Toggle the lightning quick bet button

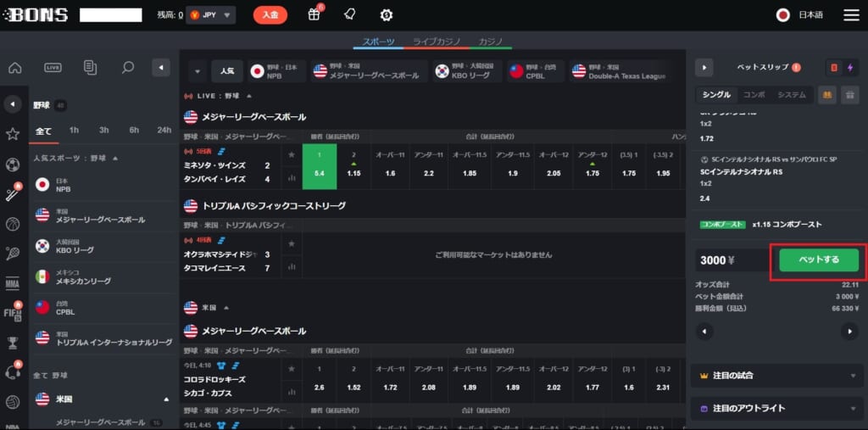point(850,67)
